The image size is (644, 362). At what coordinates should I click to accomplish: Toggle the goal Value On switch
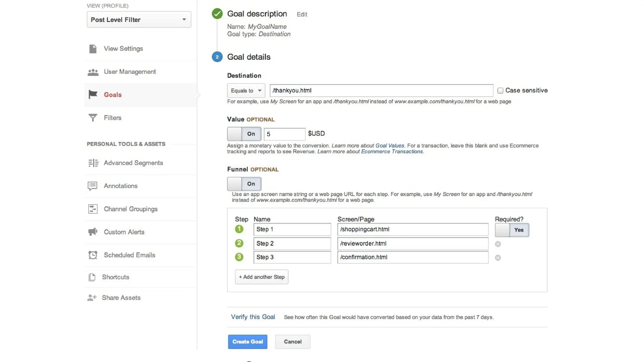244,134
